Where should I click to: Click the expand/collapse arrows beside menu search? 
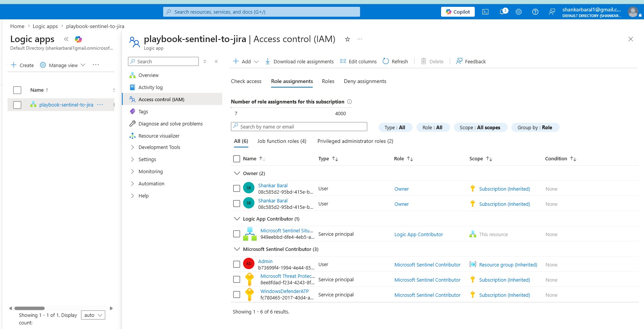205,61
